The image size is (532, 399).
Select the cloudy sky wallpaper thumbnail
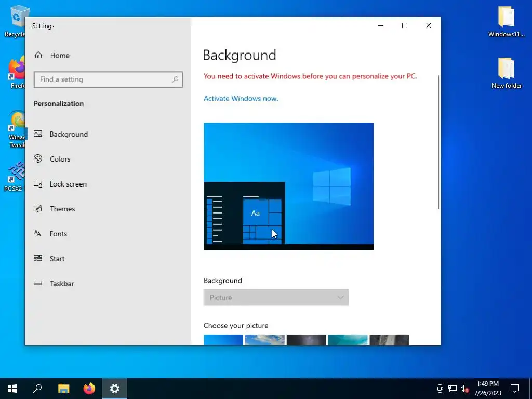[265, 340]
